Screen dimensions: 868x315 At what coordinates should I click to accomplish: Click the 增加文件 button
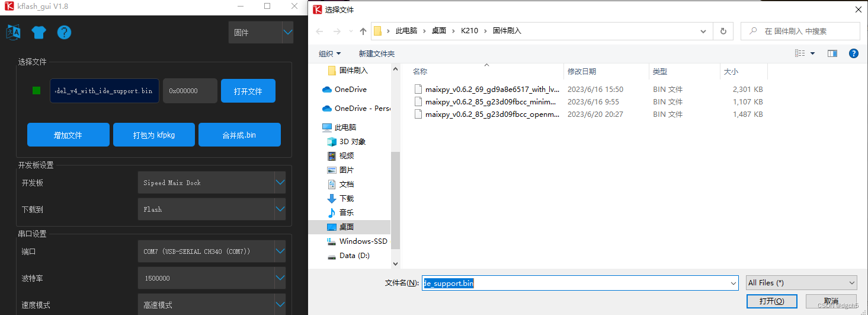click(68, 135)
